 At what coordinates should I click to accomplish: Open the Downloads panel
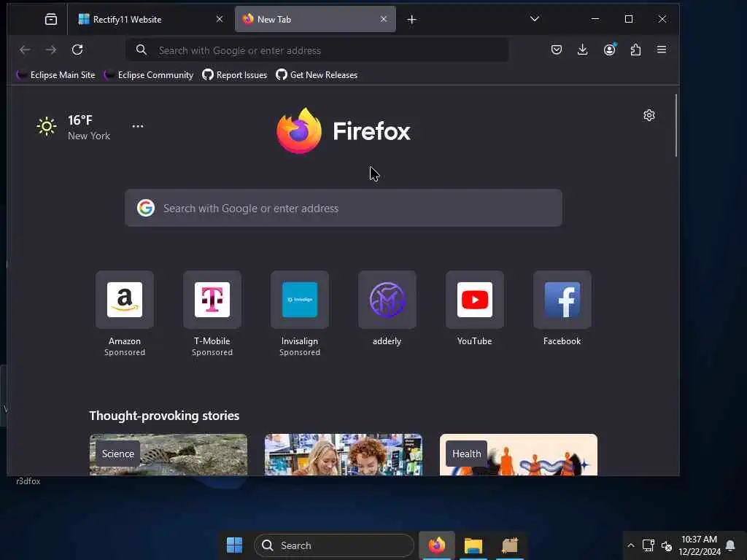(x=582, y=50)
